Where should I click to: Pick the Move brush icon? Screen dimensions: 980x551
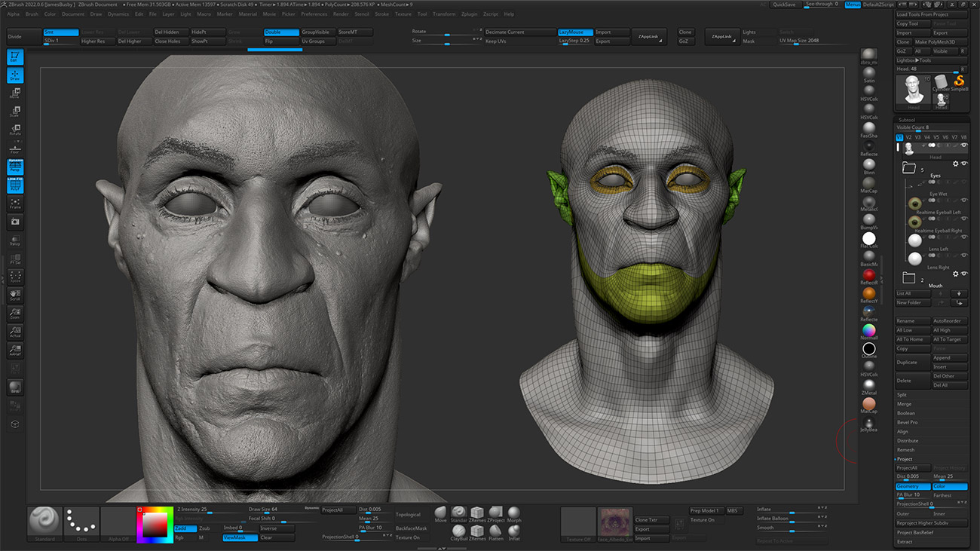[441, 515]
